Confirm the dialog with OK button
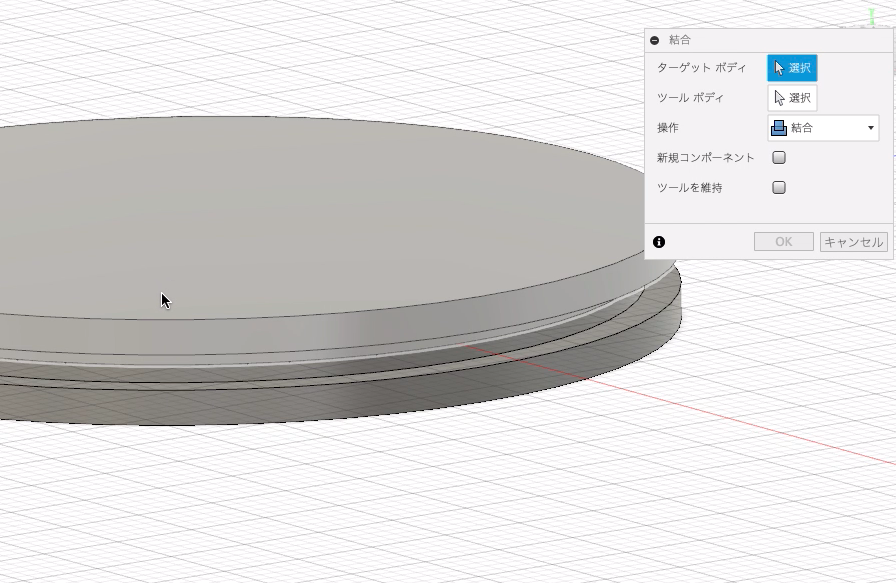Screen dimensions: 896x583 (x=784, y=242)
